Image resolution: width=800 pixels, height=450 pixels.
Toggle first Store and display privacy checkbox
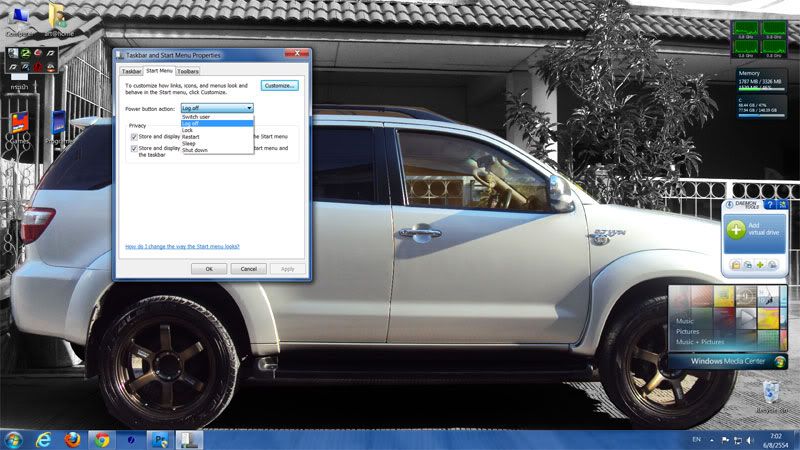click(135, 136)
